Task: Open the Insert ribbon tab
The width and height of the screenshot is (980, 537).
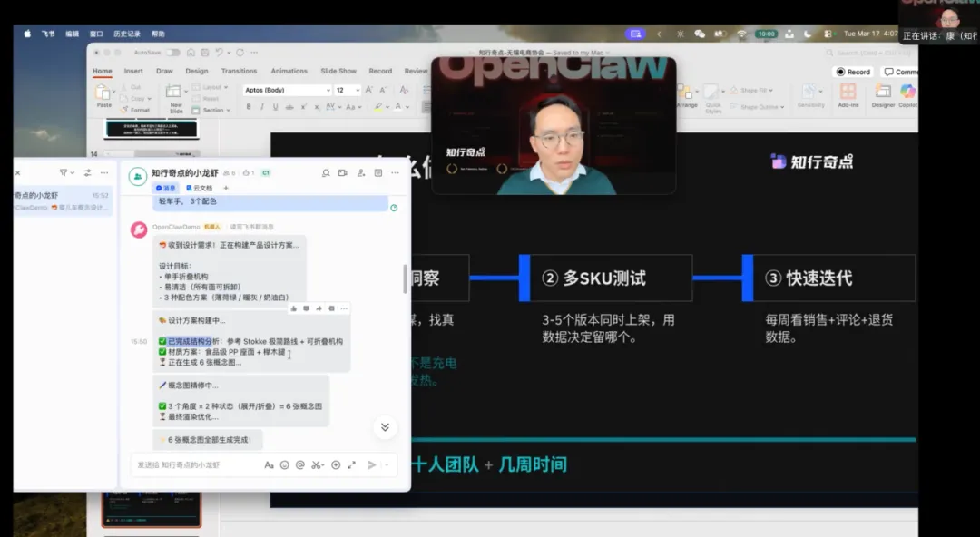Action: pos(133,72)
